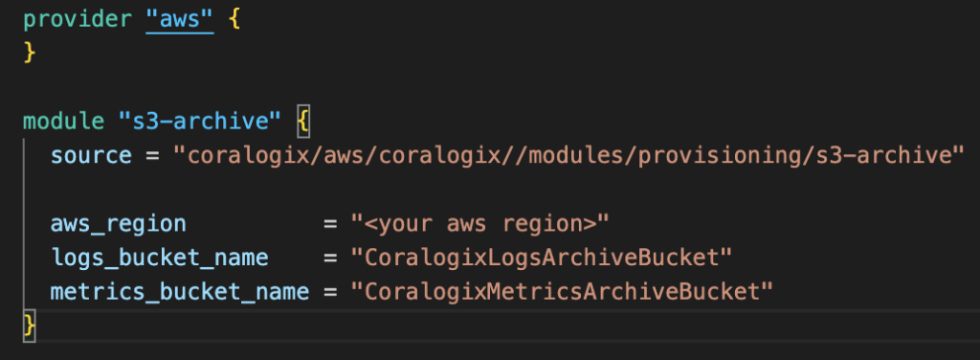Screen dimensions: 980x360
Task: Click the source attribute name
Action: 91,155
